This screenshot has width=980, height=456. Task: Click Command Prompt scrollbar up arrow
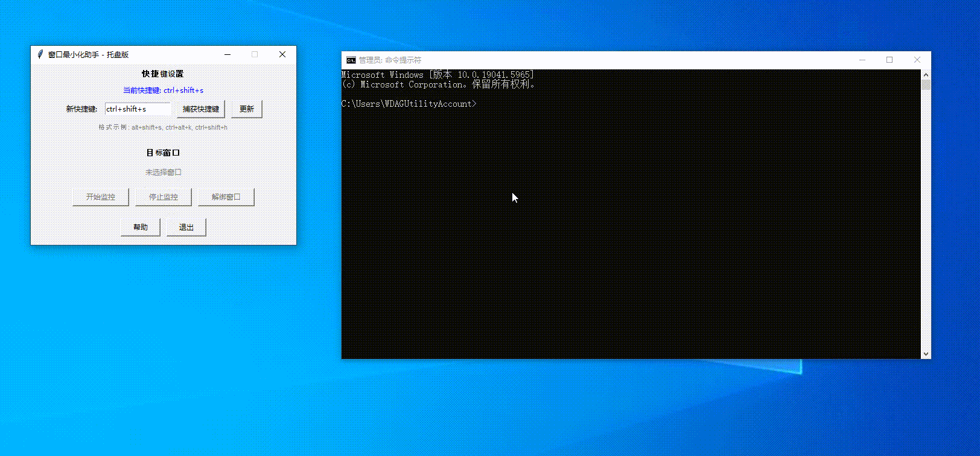tap(926, 75)
